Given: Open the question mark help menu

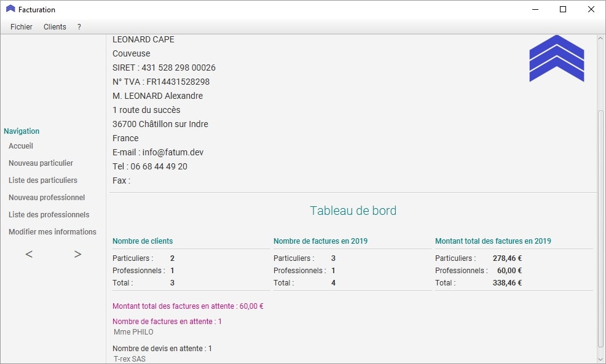Looking at the screenshot, I should coord(79,27).
